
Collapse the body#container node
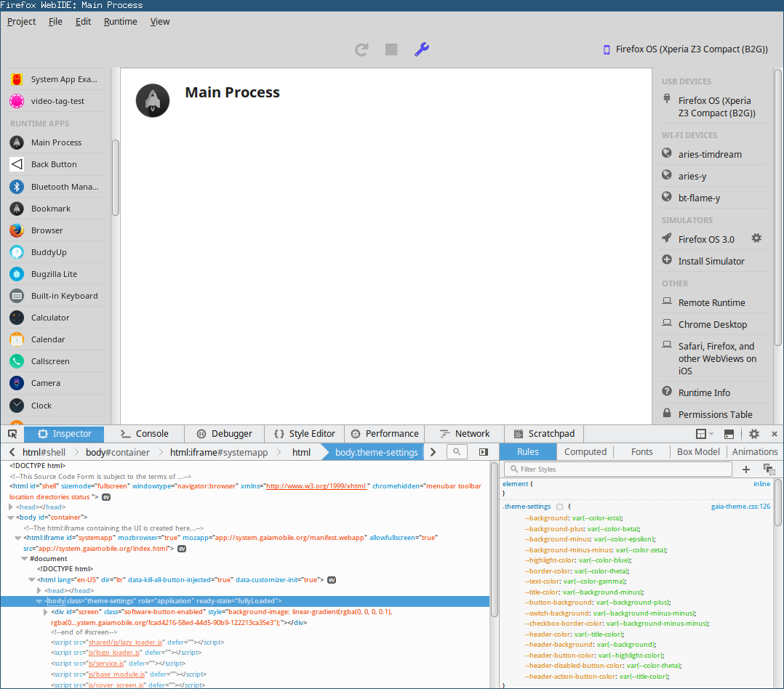click(10, 517)
